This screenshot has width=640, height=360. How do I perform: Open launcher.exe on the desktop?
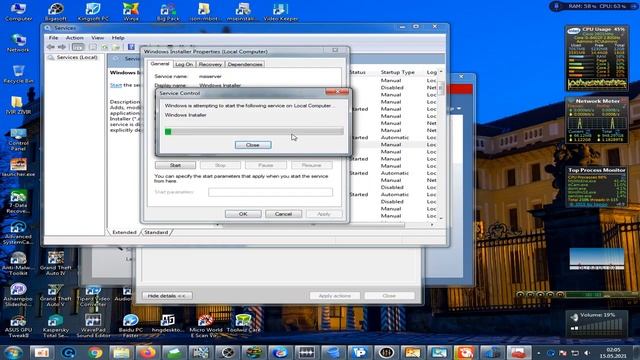[x=18, y=167]
